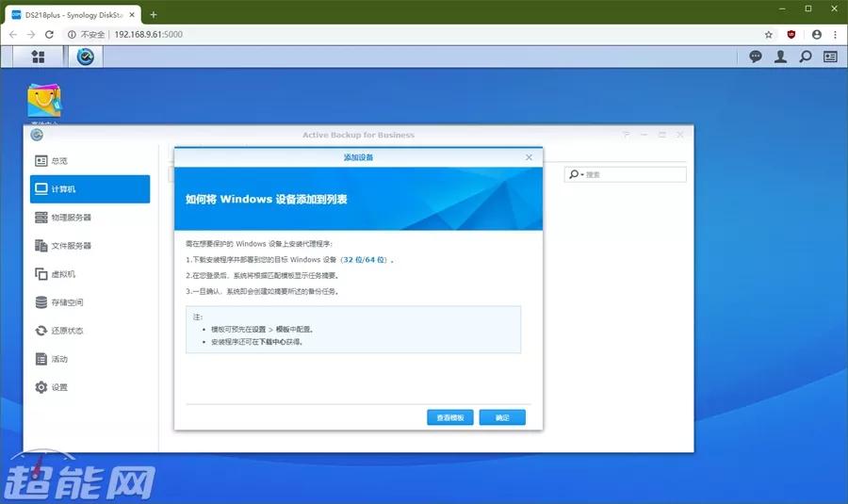Open 还原状态 section in sidebar
The width and height of the screenshot is (848, 504).
click(x=90, y=331)
